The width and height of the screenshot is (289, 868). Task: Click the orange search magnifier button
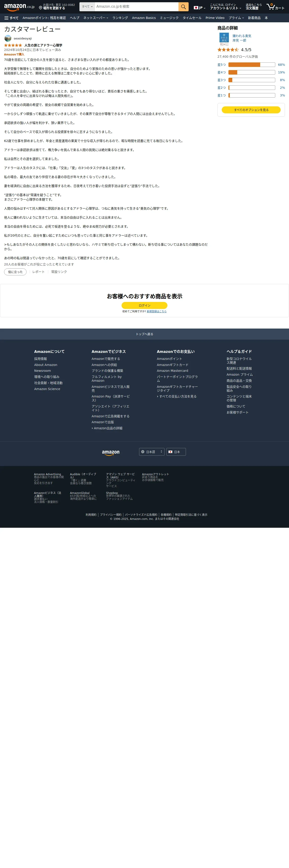[x=183, y=7]
